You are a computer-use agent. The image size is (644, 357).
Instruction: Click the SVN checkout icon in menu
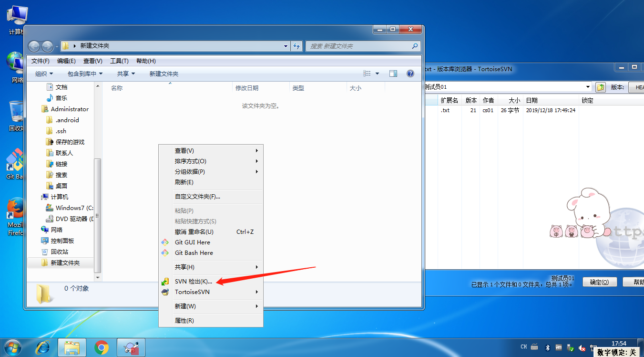pos(165,282)
